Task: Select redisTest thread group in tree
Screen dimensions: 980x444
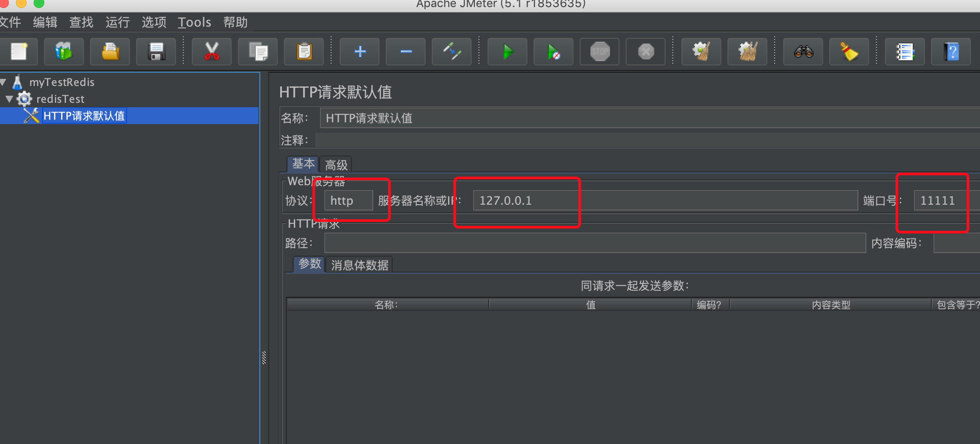Action: (60, 99)
